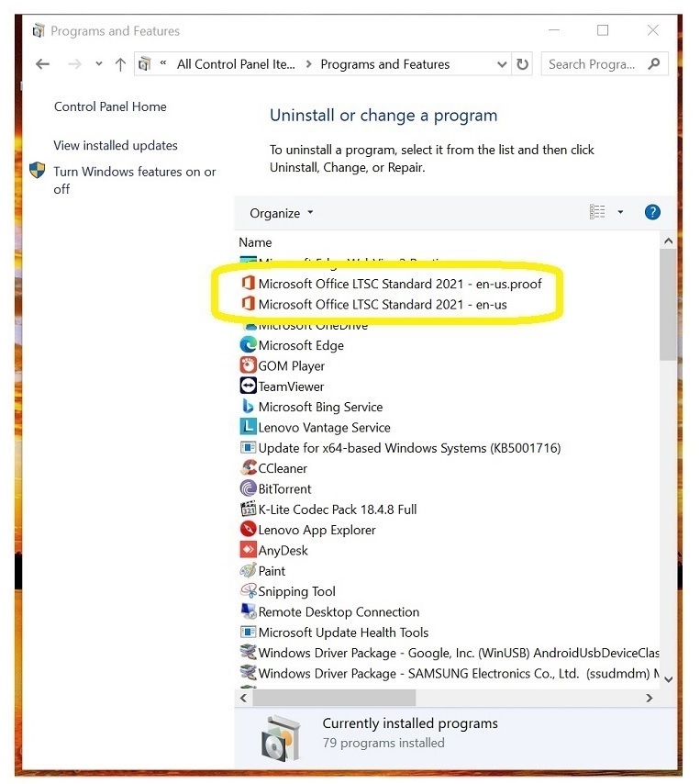
Task: Click the Microsoft Bing Service icon
Action: [x=249, y=406]
